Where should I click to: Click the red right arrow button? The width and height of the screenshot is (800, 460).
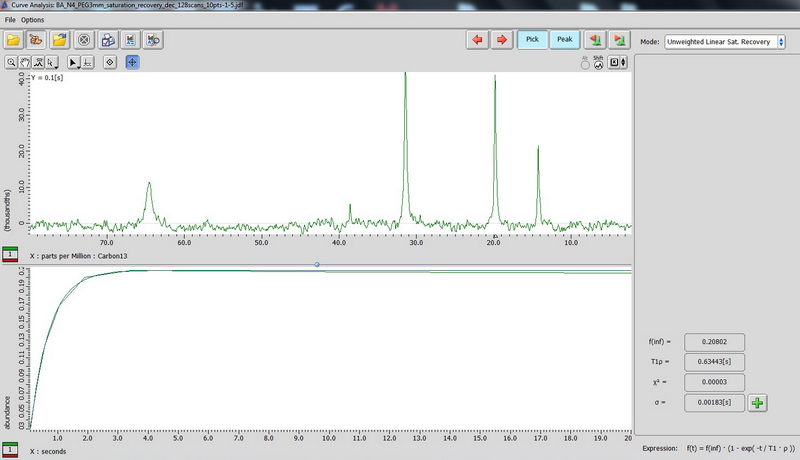coord(501,40)
